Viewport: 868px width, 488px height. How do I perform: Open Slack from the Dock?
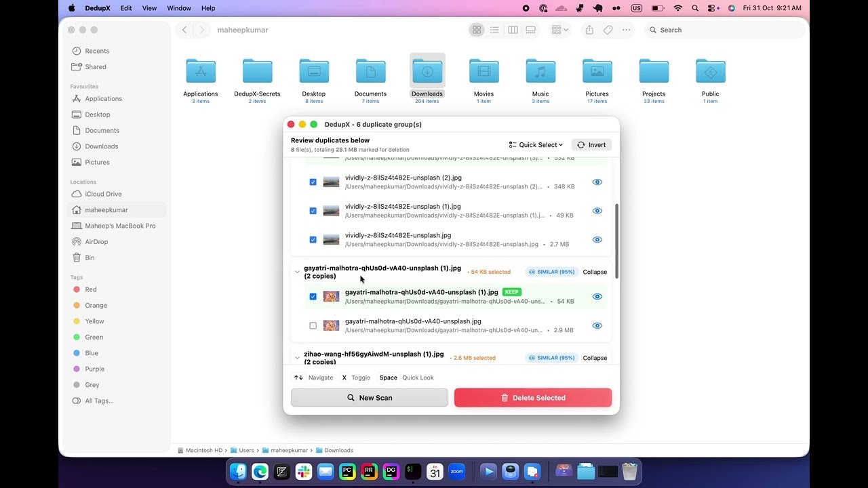304,471
